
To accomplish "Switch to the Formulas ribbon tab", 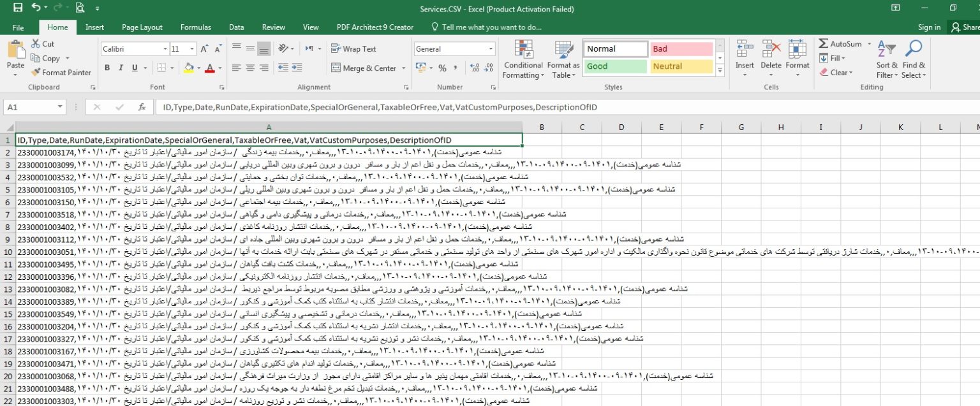I will coord(195,27).
